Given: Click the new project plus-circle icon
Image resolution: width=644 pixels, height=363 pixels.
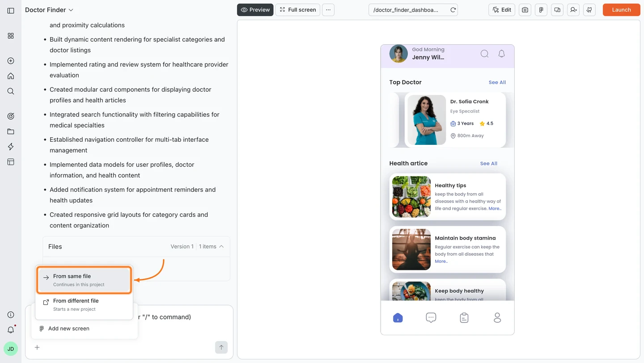Looking at the screenshot, I should (x=11, y=61).
